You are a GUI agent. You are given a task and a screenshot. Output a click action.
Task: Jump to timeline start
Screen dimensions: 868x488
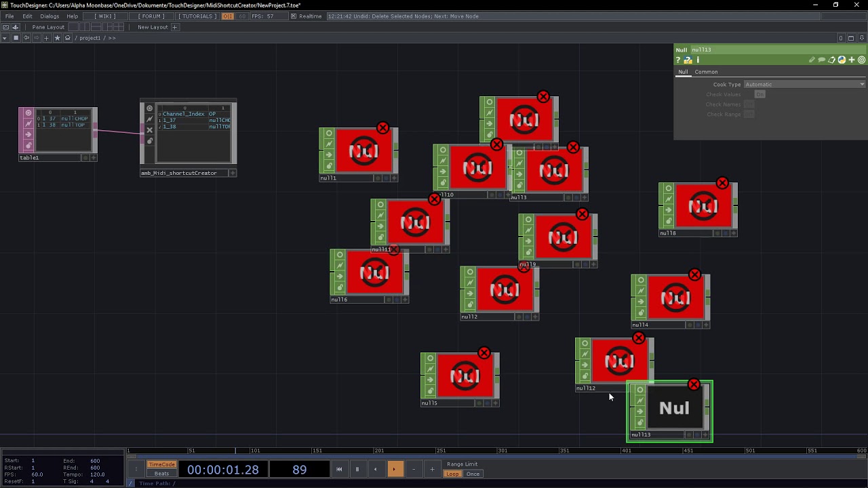(339, 469)
